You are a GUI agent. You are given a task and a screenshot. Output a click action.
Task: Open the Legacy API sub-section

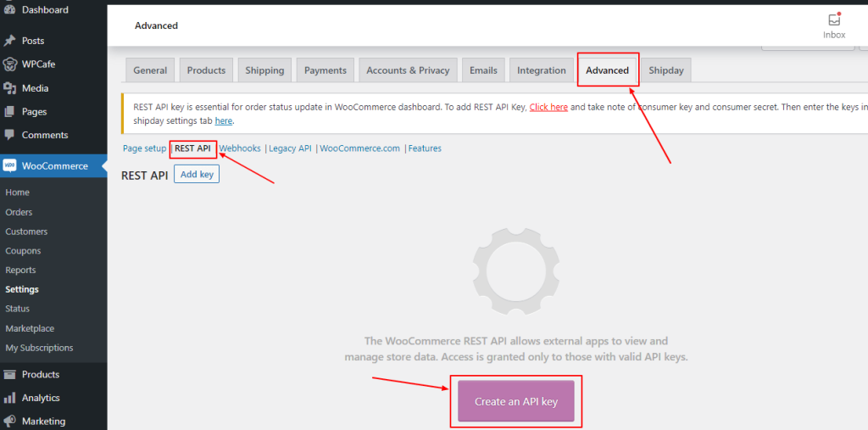pyautogui.click(x=290, y=148)
